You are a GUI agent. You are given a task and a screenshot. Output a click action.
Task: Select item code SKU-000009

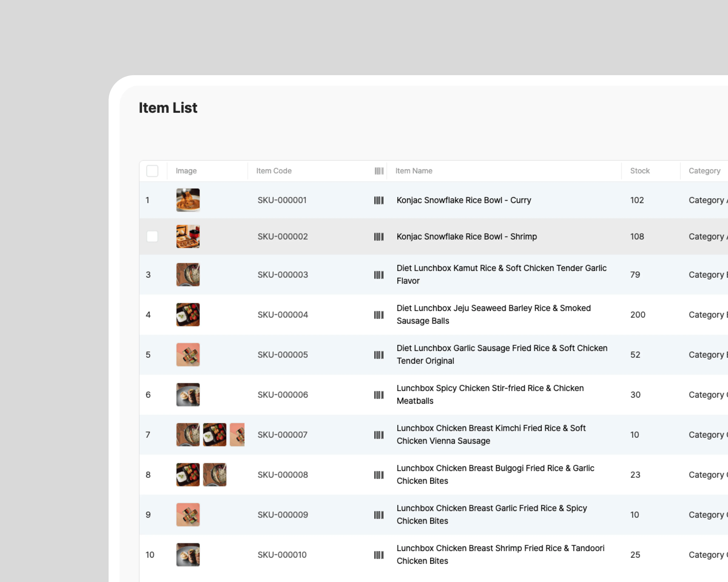(x=283, y=515)
